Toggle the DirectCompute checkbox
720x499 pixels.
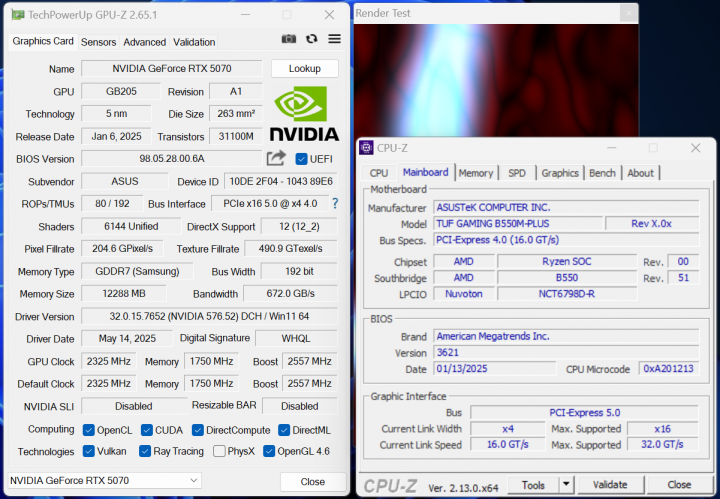click(x=198, y=430)
